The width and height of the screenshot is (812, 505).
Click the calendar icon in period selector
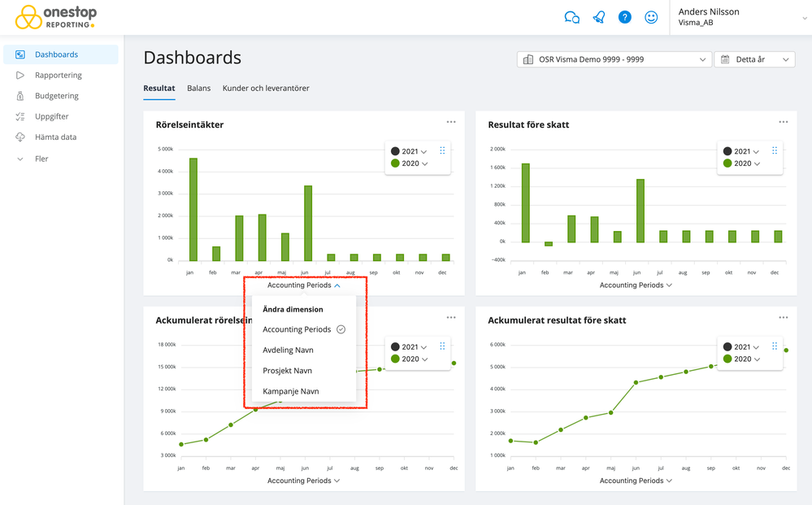(725, 59)
